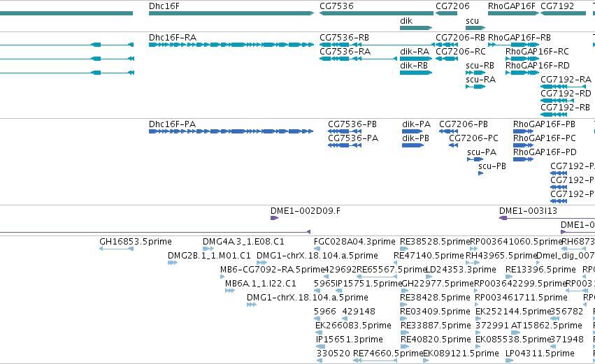Select the scu-RB transcript

coord(475,73)
